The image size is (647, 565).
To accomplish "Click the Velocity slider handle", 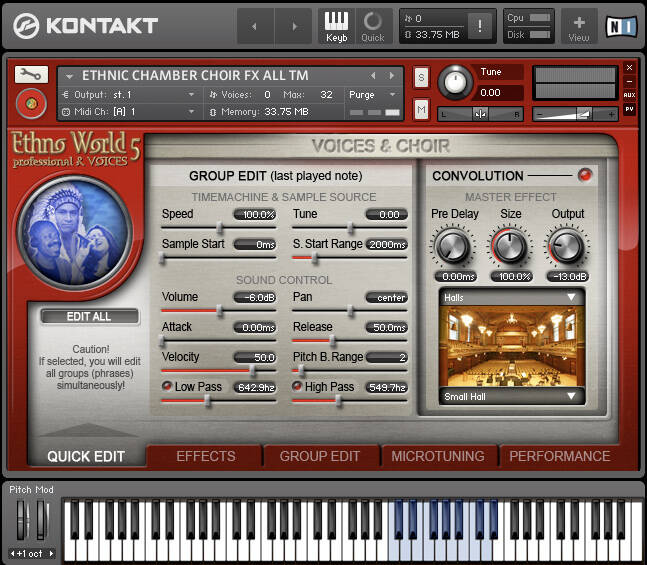I will click(x=253, y=370).
